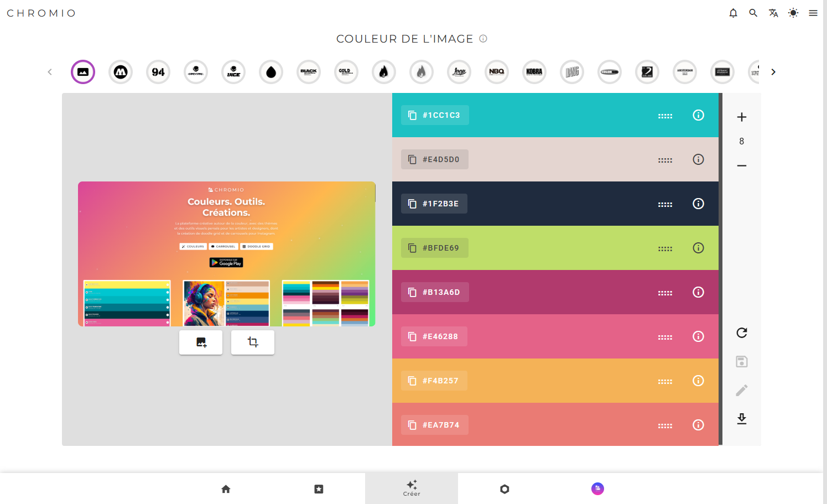
Task: Open the Créer tab
Action: pos(412,489)
